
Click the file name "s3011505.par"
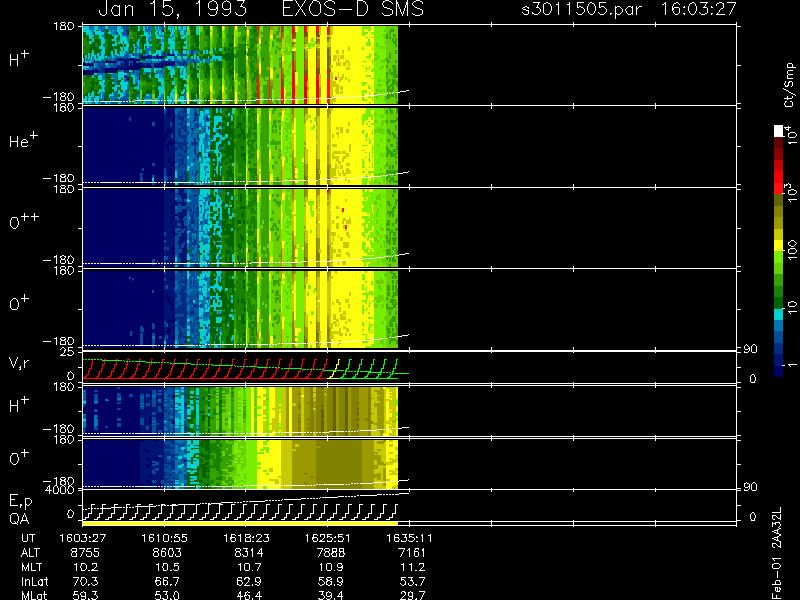582,9
